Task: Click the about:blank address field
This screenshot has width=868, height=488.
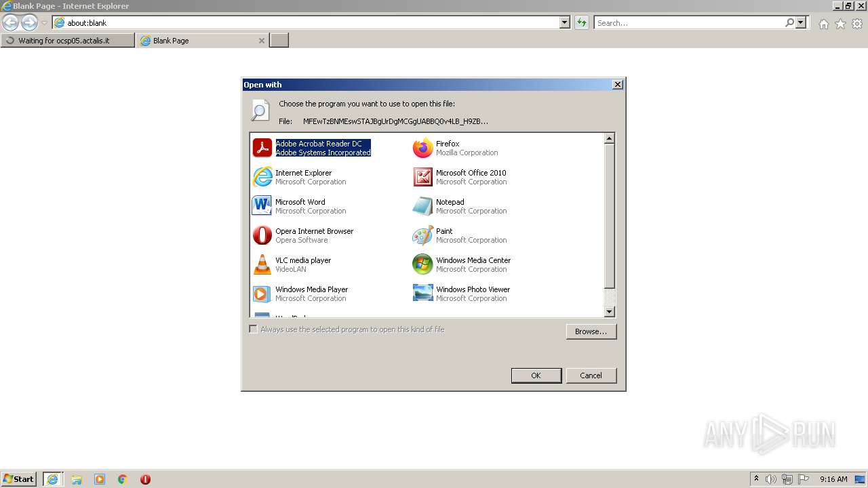Action: (x=307, y=22)
